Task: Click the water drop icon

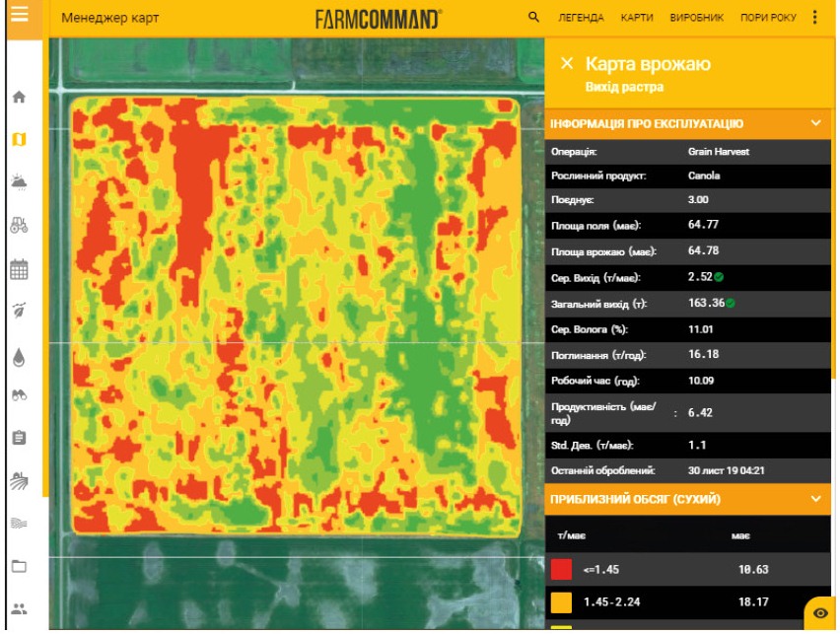Action: (19, 357)
